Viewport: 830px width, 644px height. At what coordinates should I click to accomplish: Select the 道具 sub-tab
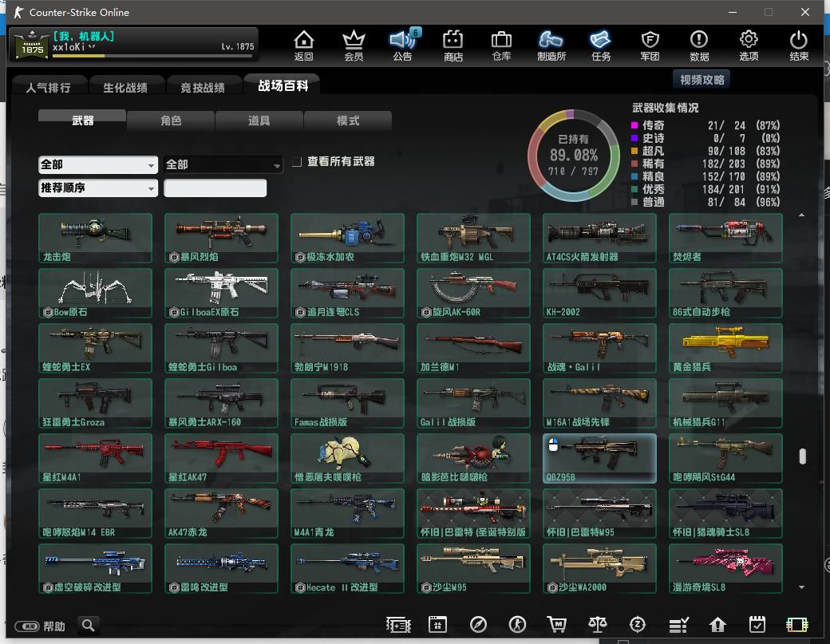(259, 121)
